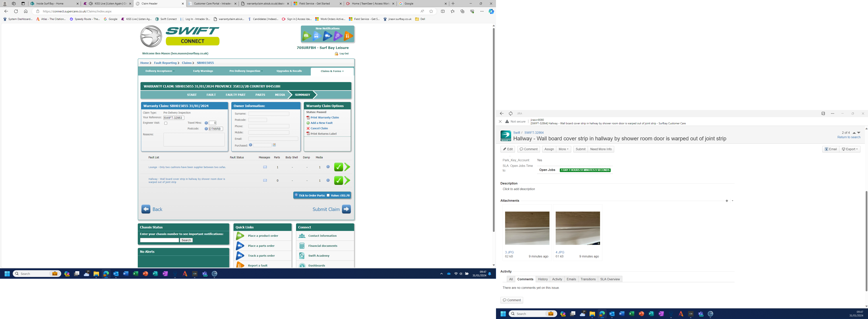Open the More dropdown in Jira

(563, 149)
